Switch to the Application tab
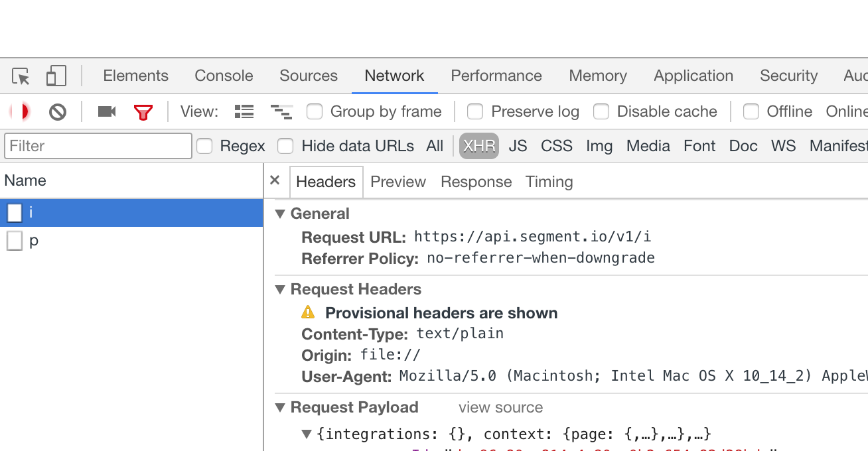Viewport: 868px width, 451px height. click(693, 76)
